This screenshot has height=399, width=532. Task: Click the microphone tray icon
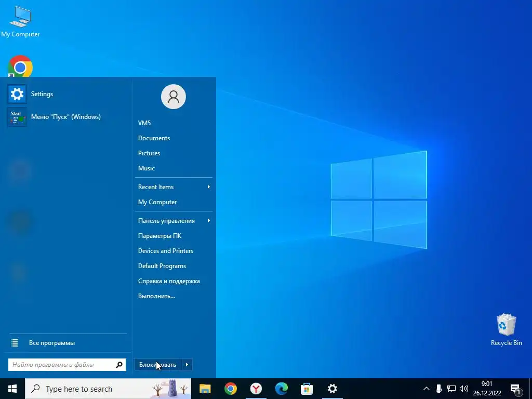pos(438,389)
